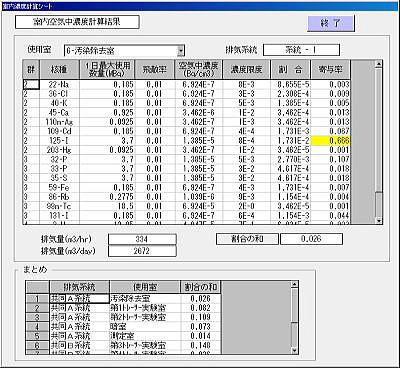
Task: Click the まとめ table 排気系統 column header
Action: [79, 287]
